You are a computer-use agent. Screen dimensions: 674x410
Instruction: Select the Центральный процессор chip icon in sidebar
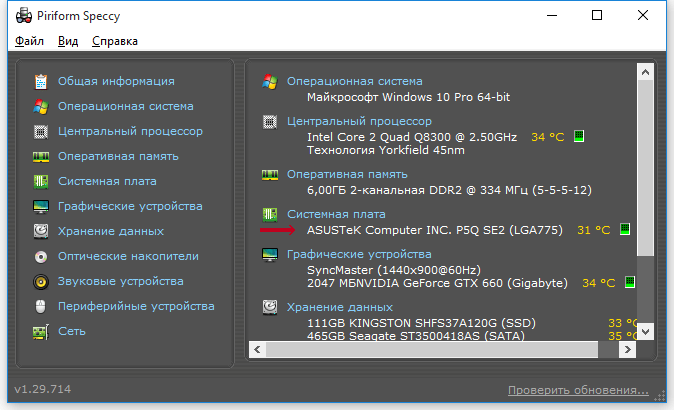pyautogui.click(x=41, y=131)
